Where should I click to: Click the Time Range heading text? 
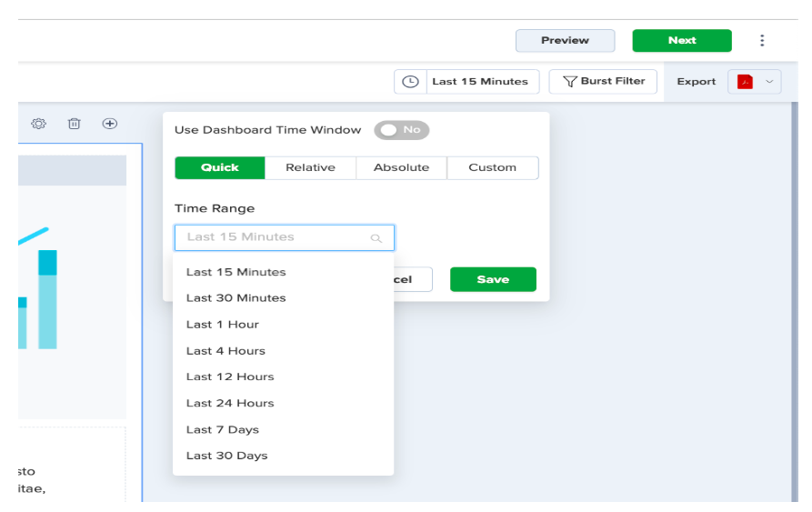point(215,208)
